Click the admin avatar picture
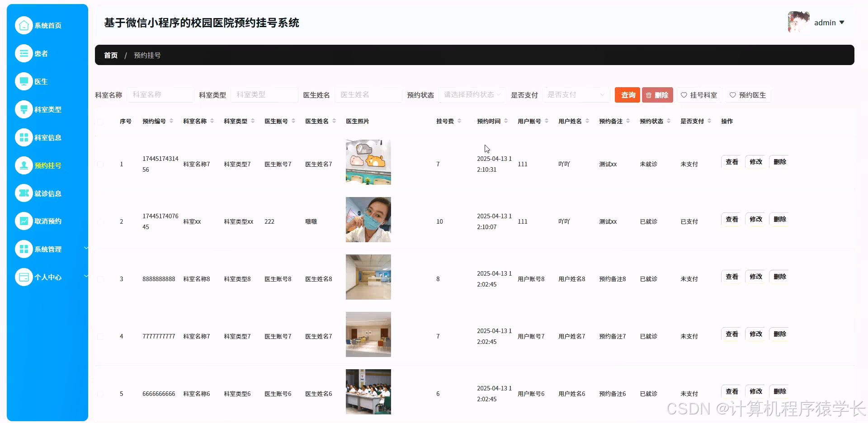The image size is (868, 423). [798, 22]
